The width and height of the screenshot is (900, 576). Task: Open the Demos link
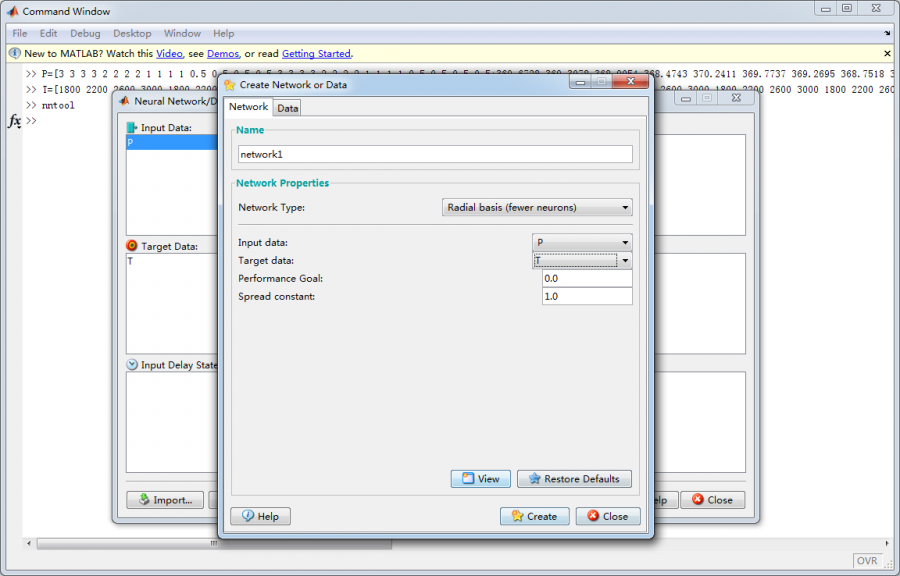(223, 53)
